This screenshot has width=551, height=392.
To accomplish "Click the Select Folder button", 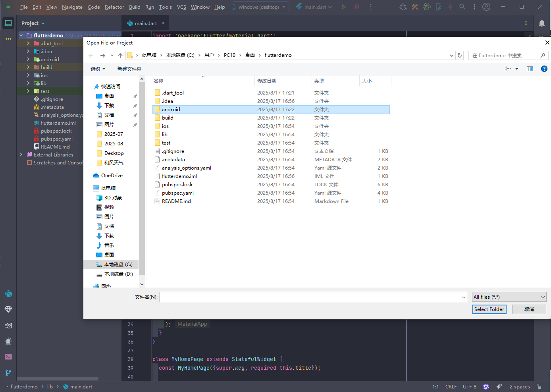I will click(489, 309).
